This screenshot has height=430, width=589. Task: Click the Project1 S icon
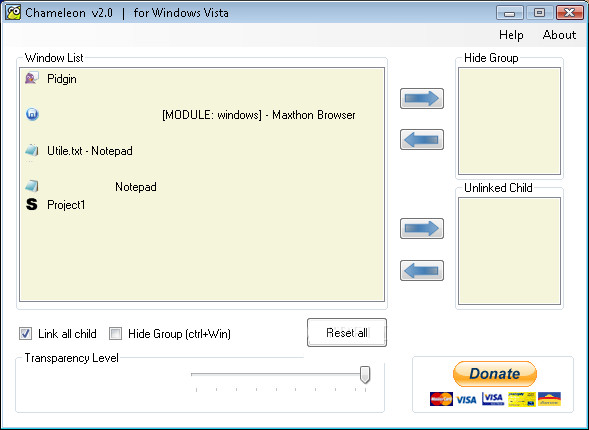pyautogui.click(x=32, y=204)
